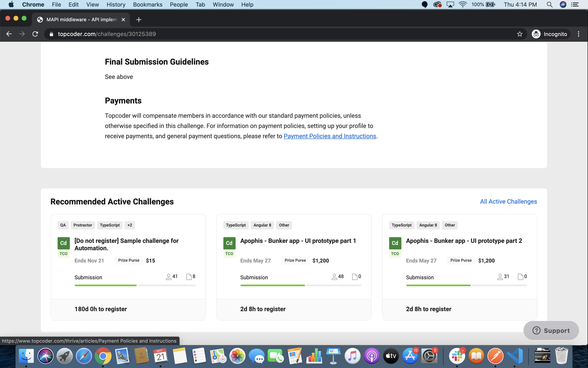Open Photos from the Dock
Viewport: 588px width, 368px height.
click(x=237, y=356)
